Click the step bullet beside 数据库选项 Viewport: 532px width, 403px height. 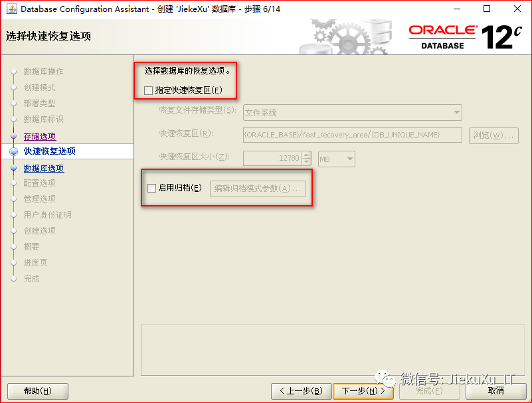coord(13,168)
